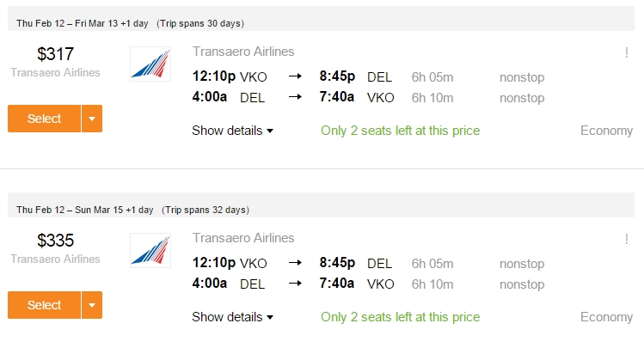The height and width of the screenshot is (354, 644).
Task: Click exclamation info icon on second flight
Action: (626, 239)
